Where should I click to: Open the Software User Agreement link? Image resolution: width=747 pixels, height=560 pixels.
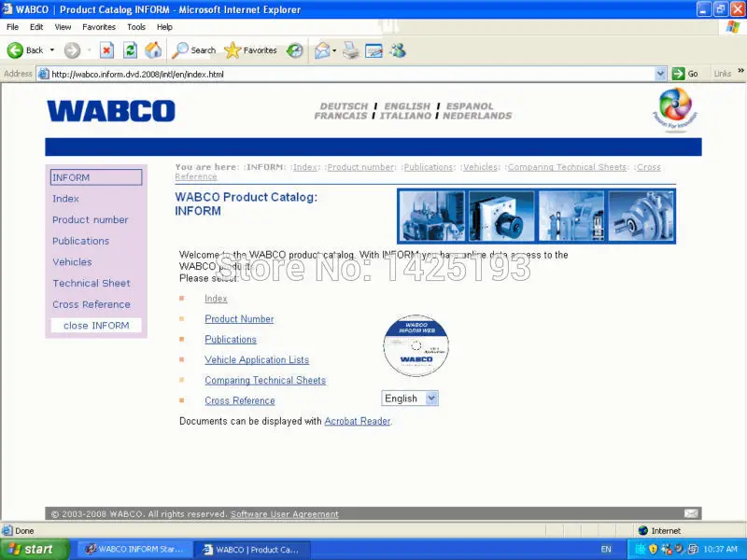[x=285, y=514]
